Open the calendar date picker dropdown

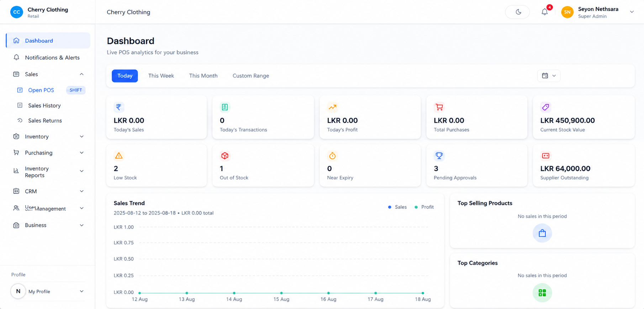pyautogui.click(x=549, y=76)
